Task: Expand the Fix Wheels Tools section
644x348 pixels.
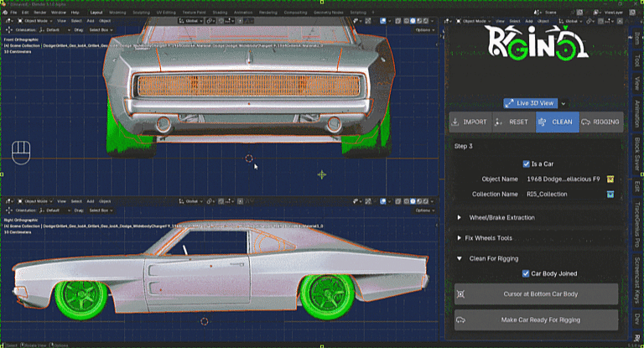Action: point(537,238)
